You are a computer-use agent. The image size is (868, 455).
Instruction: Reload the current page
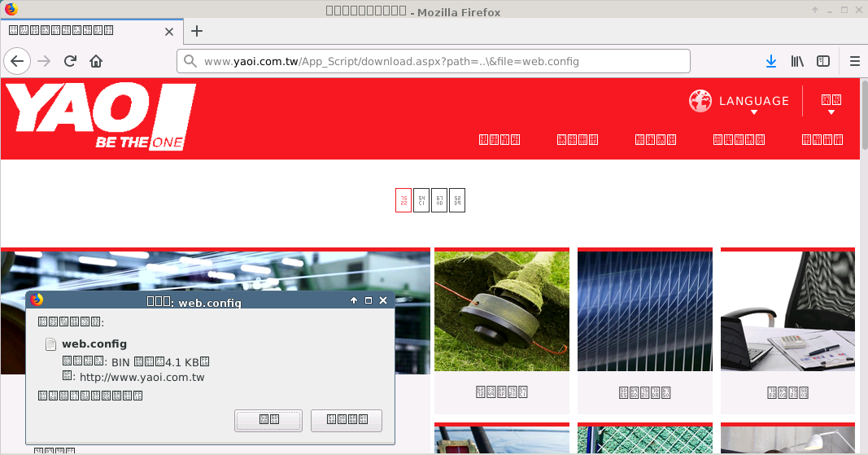tap(70, 61)
